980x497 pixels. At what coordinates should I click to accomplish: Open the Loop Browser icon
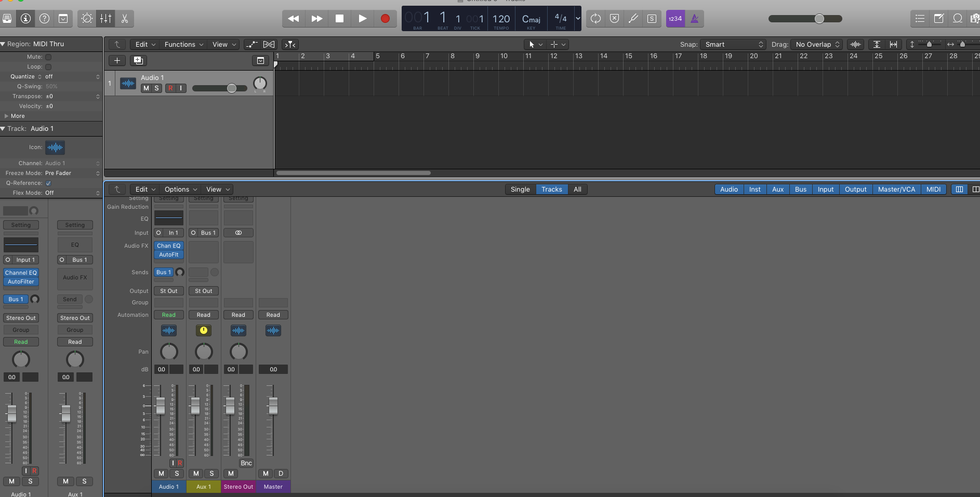(958, 18)
